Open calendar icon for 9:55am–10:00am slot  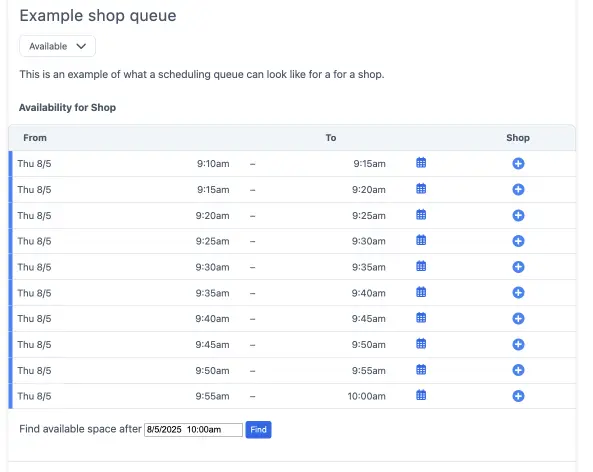(x=421, y=395)
